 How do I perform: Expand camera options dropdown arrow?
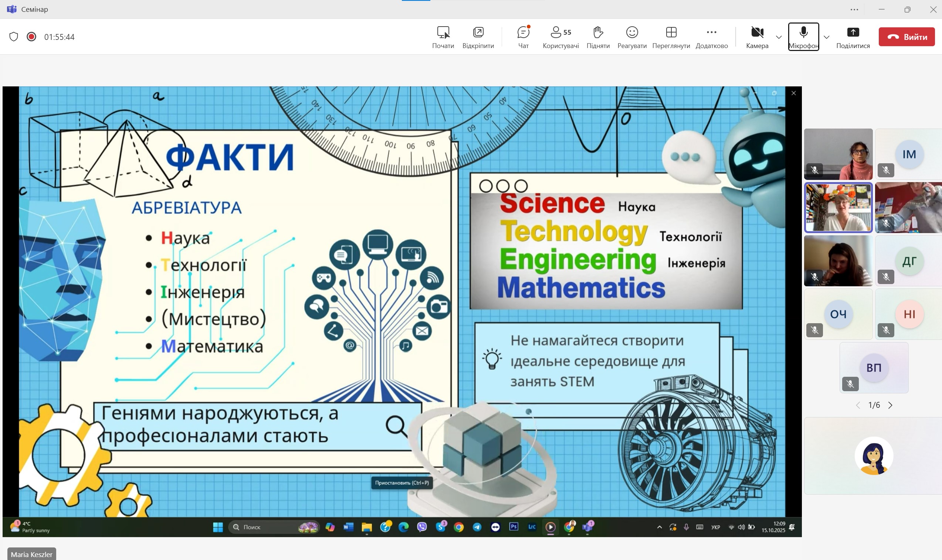779,37
